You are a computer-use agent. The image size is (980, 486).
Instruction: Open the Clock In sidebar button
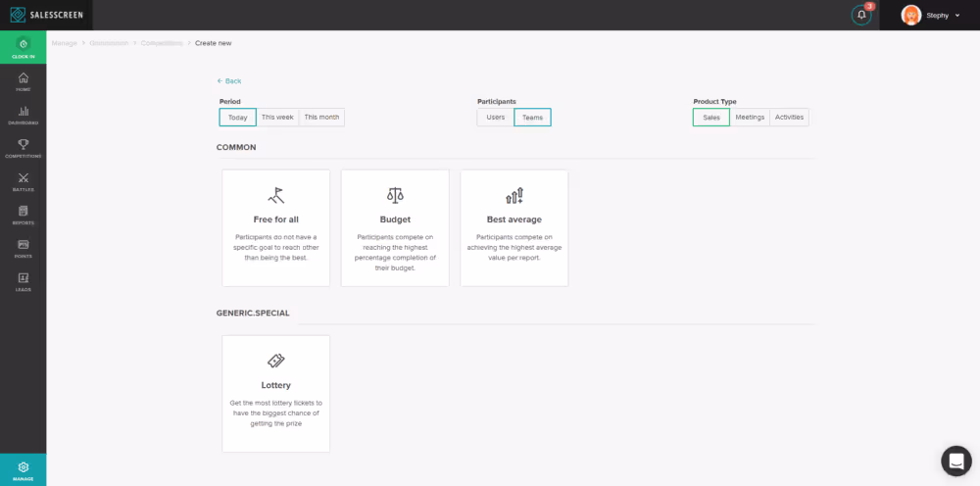coord(24,47)
